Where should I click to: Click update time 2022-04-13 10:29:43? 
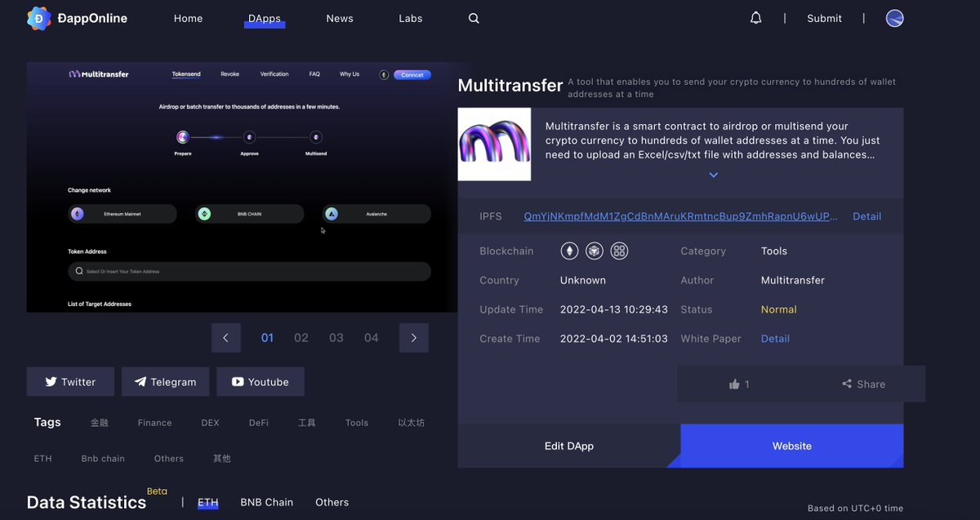pyautogui.click(x=614, y=309)
